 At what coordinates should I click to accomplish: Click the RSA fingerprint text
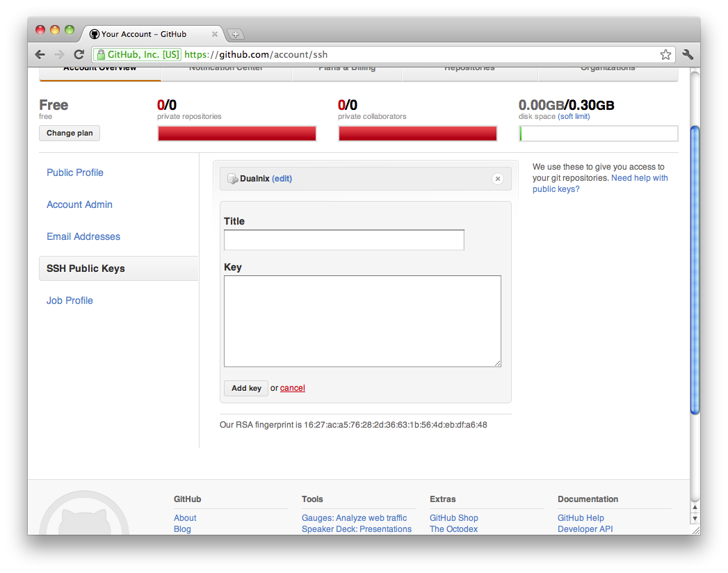[353, 425]
